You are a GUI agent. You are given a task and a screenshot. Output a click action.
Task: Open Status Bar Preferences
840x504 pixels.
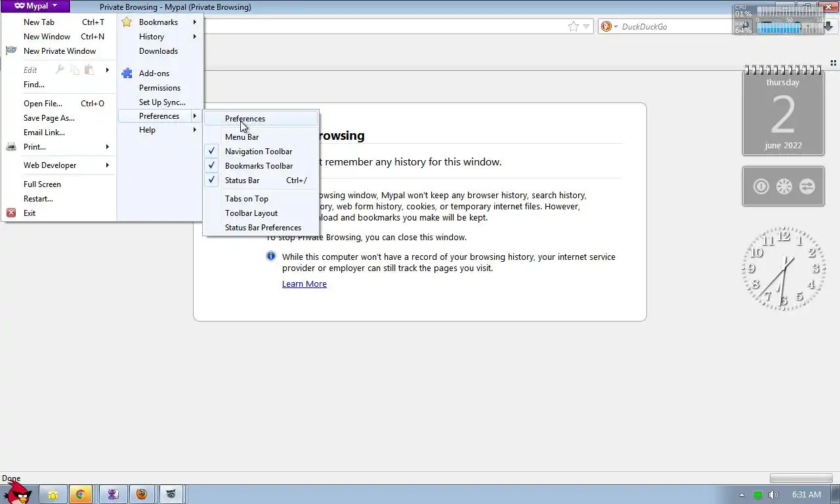click(x=261, y=228)
